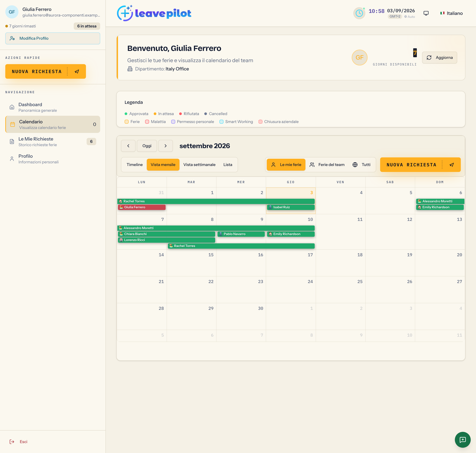Screen dimensions: 476x453
Task: Click the Profilo person icon
Action: [x=12, y=159]
